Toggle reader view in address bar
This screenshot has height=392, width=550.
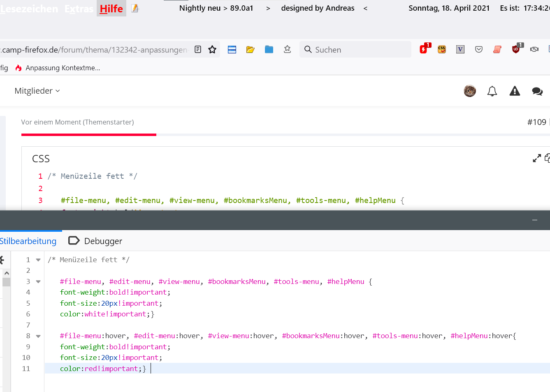click(x=198, y=50)
